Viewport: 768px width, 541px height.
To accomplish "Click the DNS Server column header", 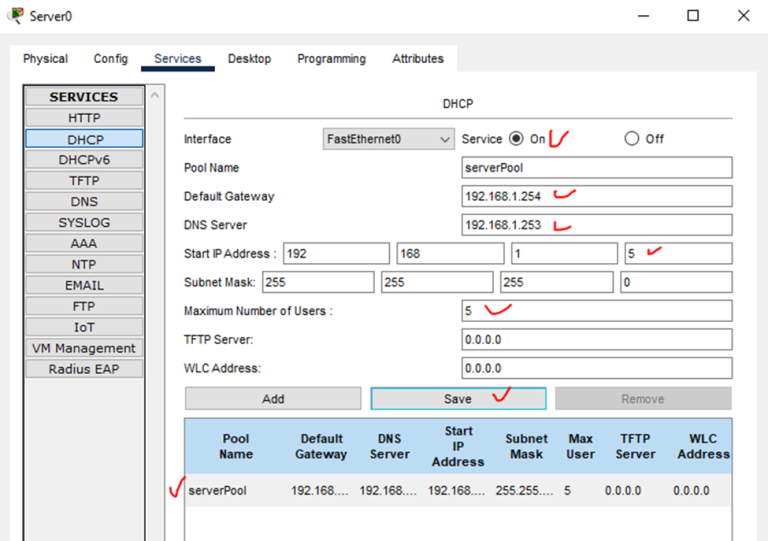I will pyautogui.click(x=389, y=446).
